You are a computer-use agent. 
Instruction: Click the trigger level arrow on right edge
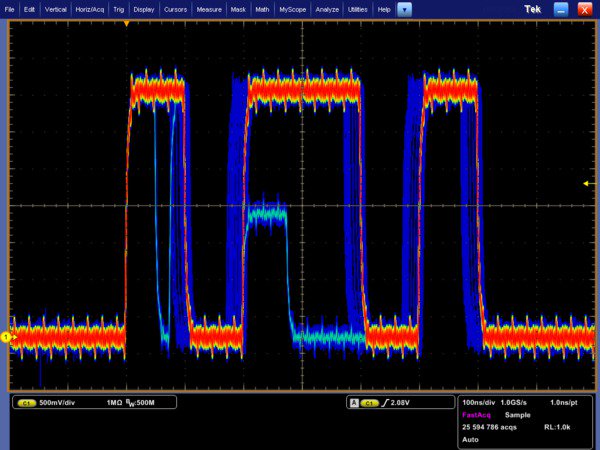586,184
